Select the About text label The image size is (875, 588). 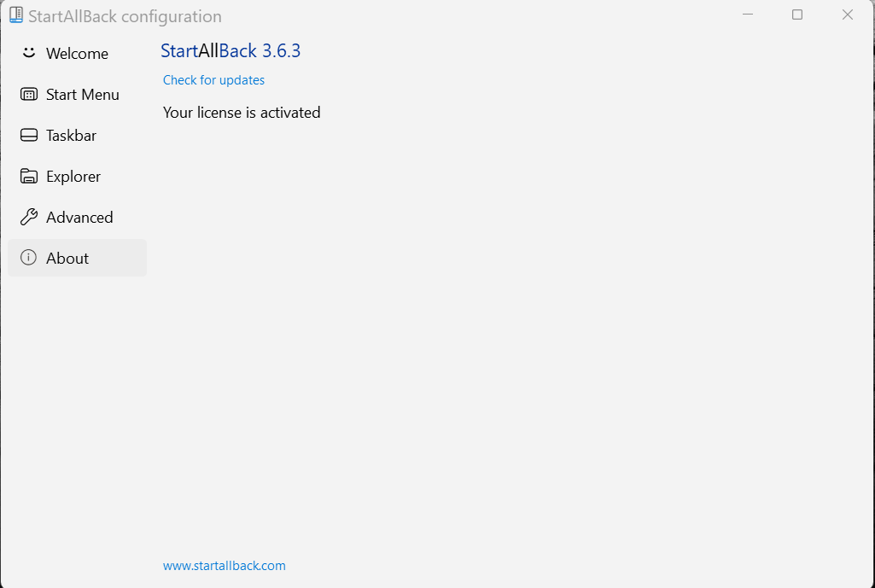pyautogui.click(x=67, y=259)
